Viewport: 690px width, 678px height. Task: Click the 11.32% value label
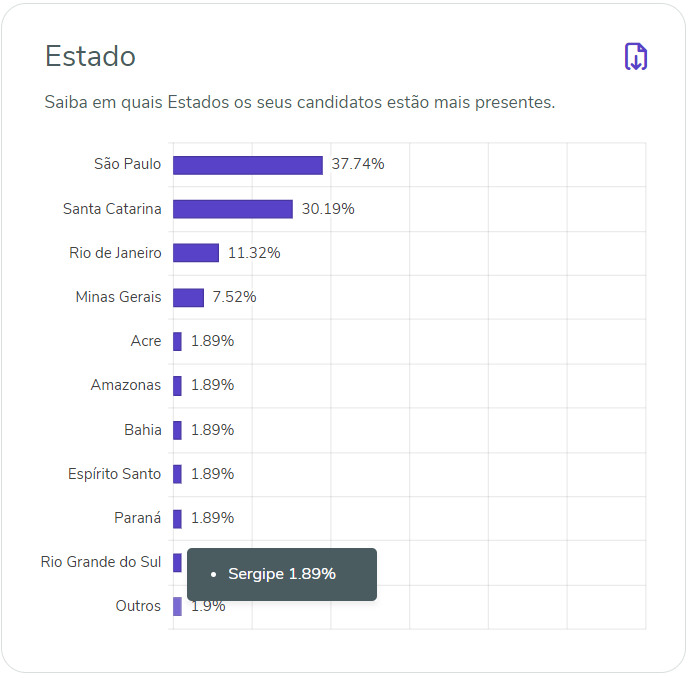click(x=254, y=253)
